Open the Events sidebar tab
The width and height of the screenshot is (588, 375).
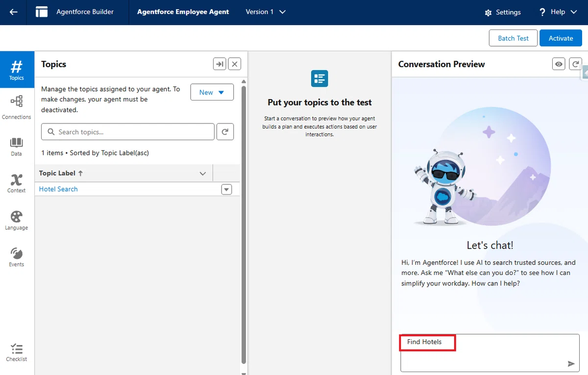click(x=17, y=257)
